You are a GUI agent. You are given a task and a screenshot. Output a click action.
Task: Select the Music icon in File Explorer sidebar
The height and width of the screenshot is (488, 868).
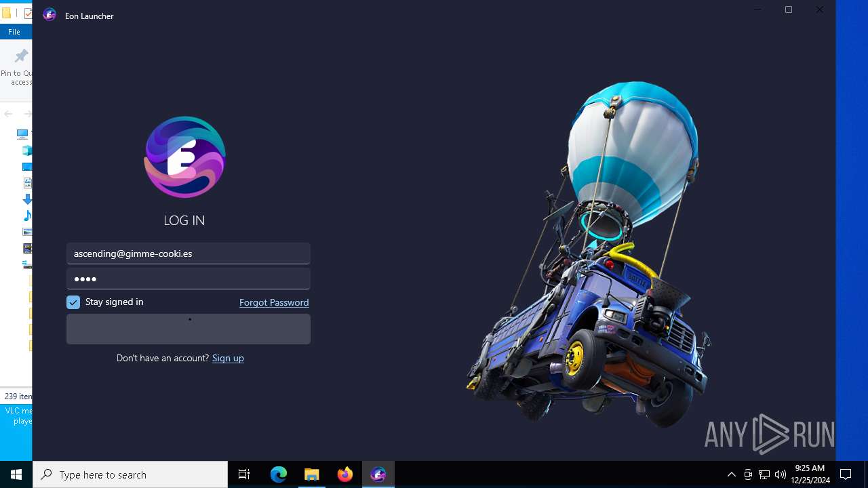point(27,216)
